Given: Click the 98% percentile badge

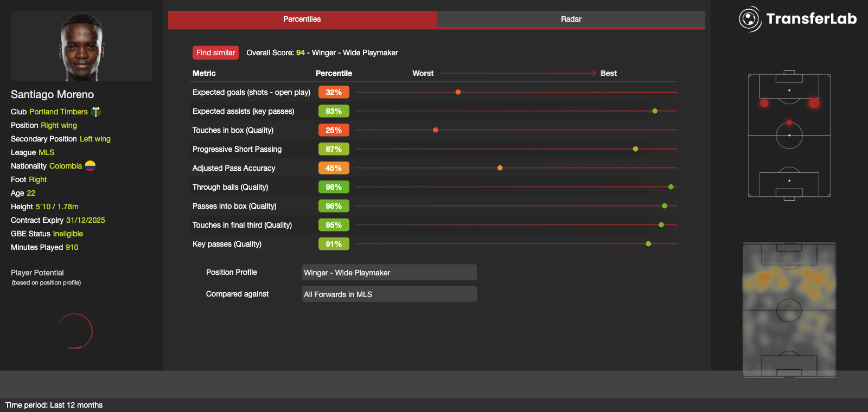Looking at the screenshot, I should pyautogui.click(x=334, y=187).
